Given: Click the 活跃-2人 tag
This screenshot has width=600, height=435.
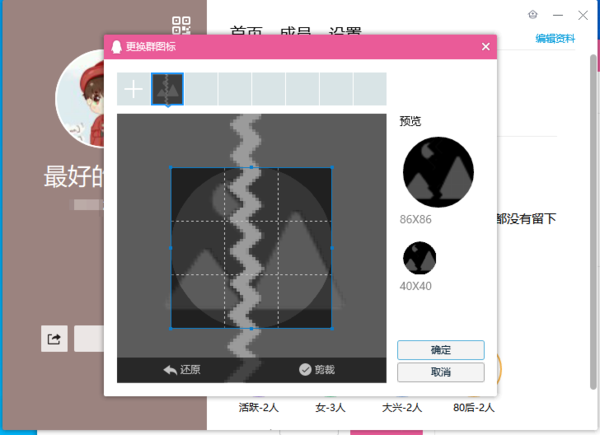Looking at the screenshot, I should 259,407.
